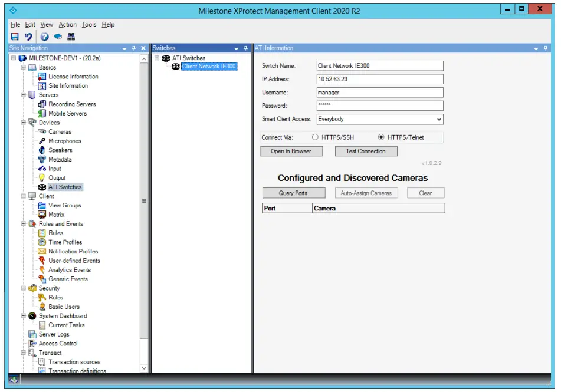Select the Client Network IE300 switch icon
The width and height of the screenshot is (561, 392).
tap(176, 67)
